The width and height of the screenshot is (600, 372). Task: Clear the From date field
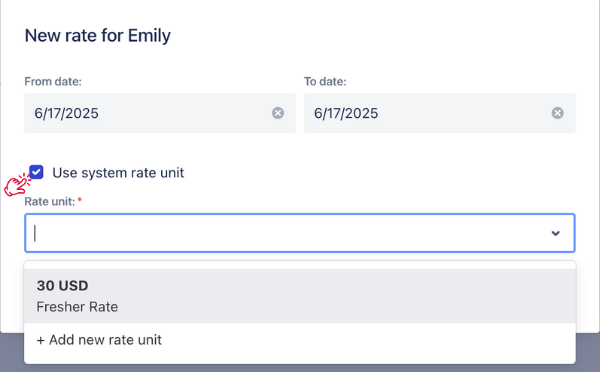click(278, 113)
